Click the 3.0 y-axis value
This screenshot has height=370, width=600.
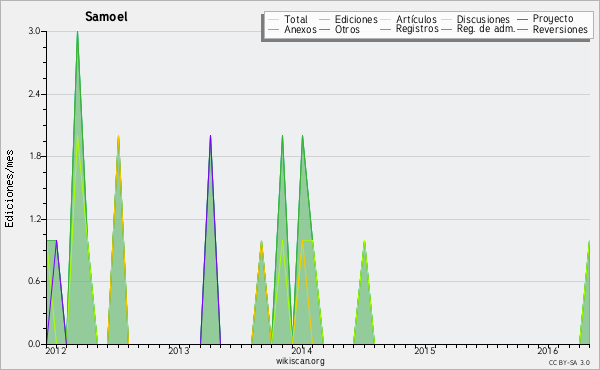click(34, 31)
